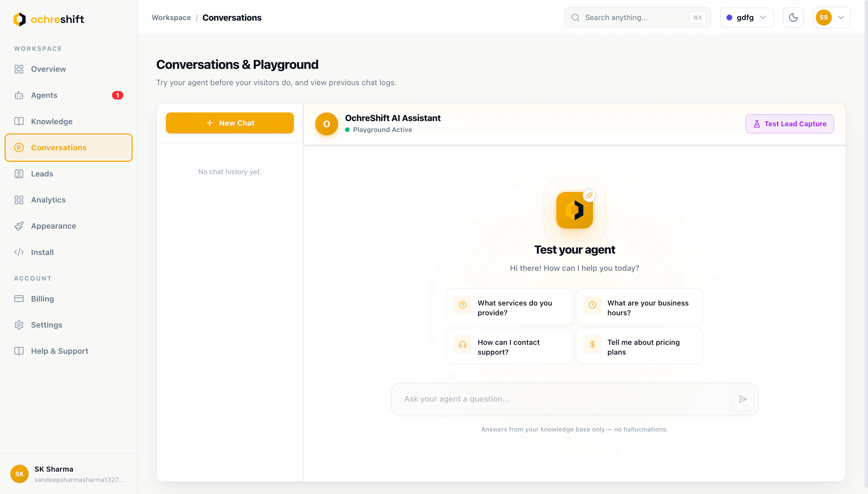Click the sparkle badge on agent logo

pos(589,195)
